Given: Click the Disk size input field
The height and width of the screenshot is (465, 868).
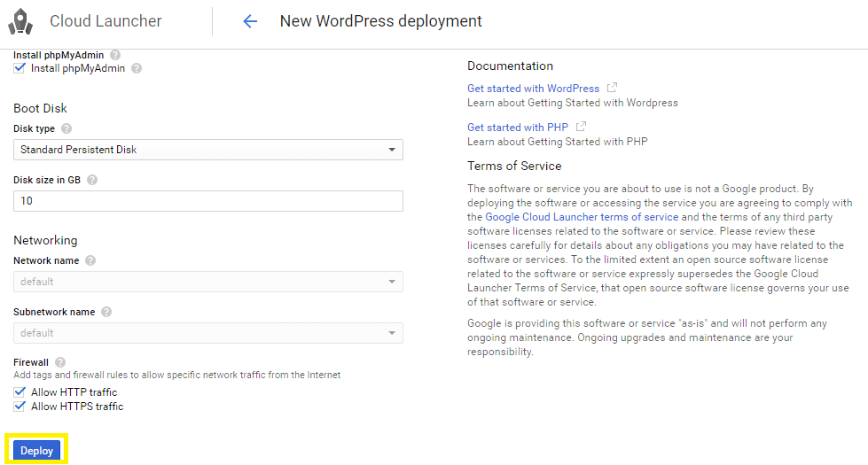Looking at the screenshot, I should tap(208, 201).
